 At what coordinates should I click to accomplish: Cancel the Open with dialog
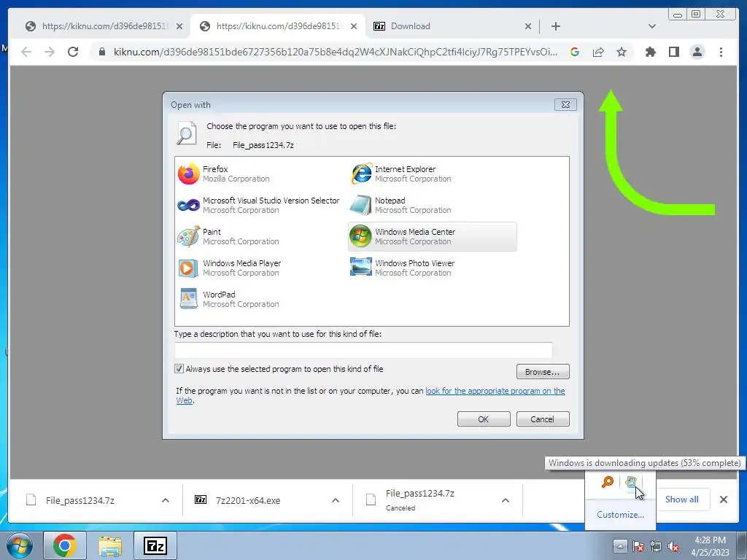tap(543, 419)
